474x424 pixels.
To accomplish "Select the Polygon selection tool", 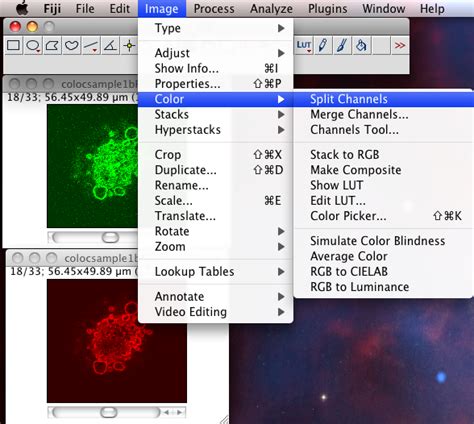I will pyautogui.click(x=52, y=46).
